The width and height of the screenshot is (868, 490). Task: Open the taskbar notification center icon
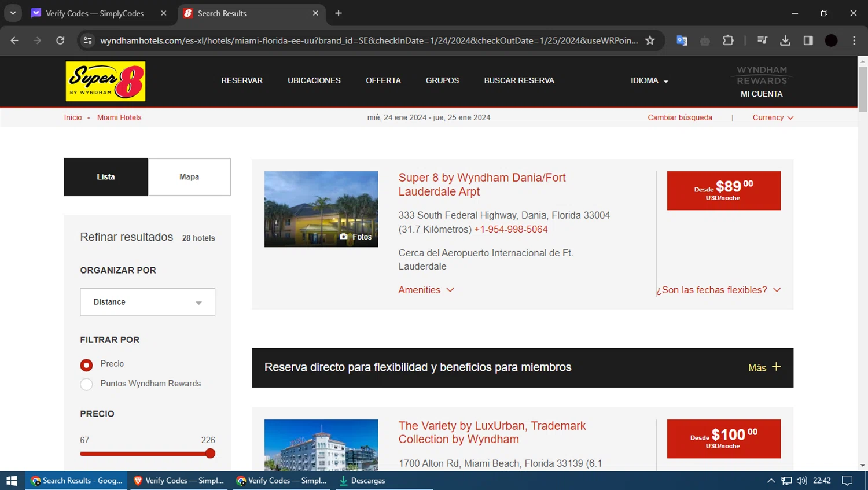pos(847,481)
